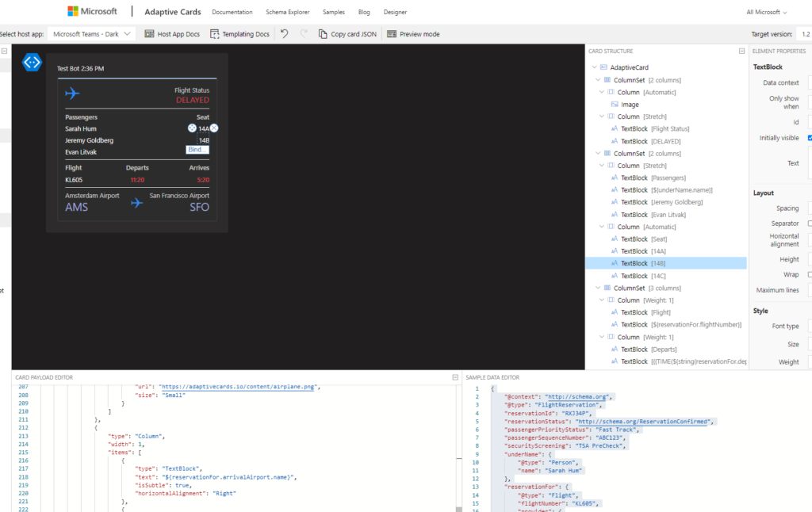The image size is (812, 512).
Task: Click the Preview mode icon
Action: (392, 34)
